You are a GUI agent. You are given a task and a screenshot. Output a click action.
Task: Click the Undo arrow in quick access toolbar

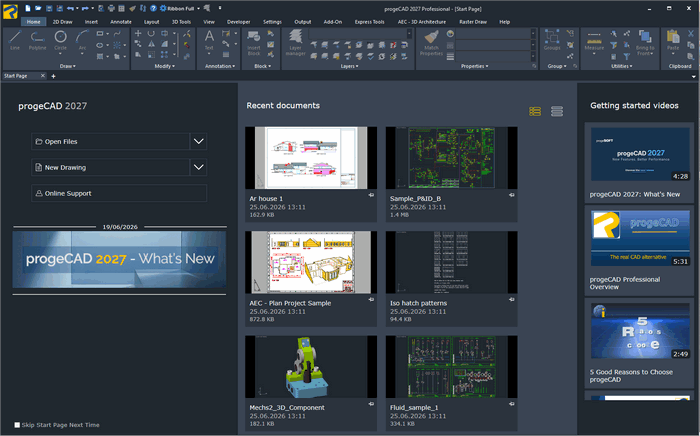click(x=70, y=8)
